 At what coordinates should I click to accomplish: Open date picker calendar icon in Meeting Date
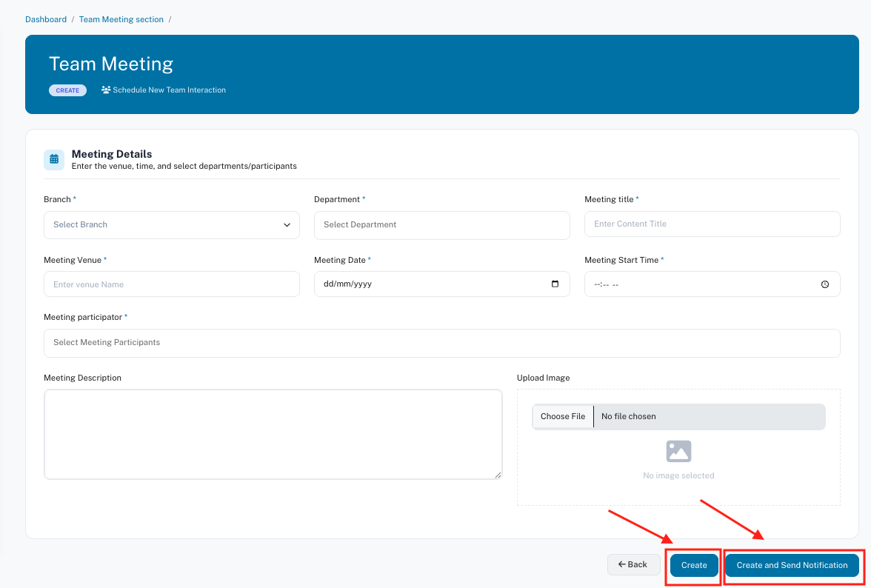(555, 284)
